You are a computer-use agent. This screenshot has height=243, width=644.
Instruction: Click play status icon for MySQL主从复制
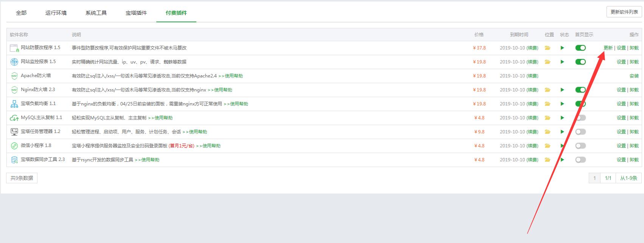563,118
